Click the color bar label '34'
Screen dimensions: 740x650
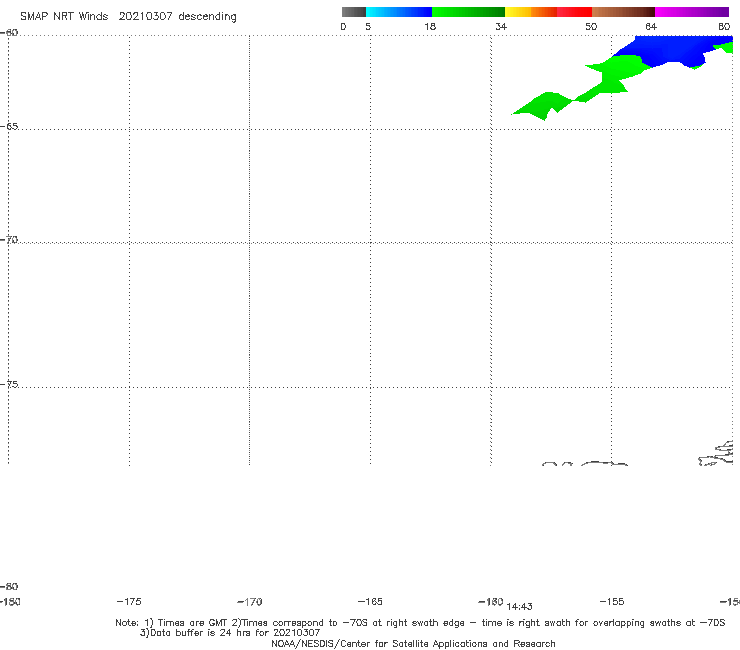(x=501, y=27)
